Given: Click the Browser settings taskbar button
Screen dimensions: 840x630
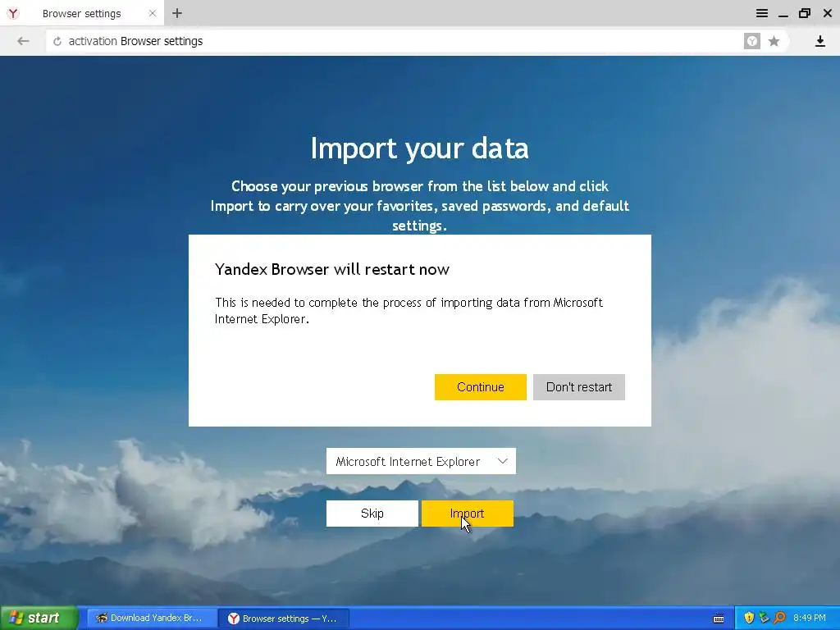Looking at the screenshot, I should tap(284, 619).
